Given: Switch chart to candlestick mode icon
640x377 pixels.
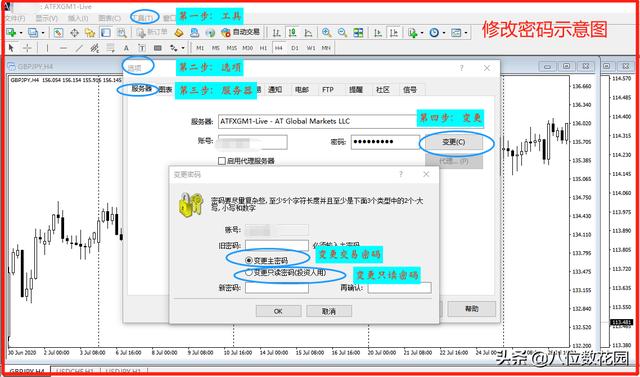Looking at the screenshot, I should (292, 33).
